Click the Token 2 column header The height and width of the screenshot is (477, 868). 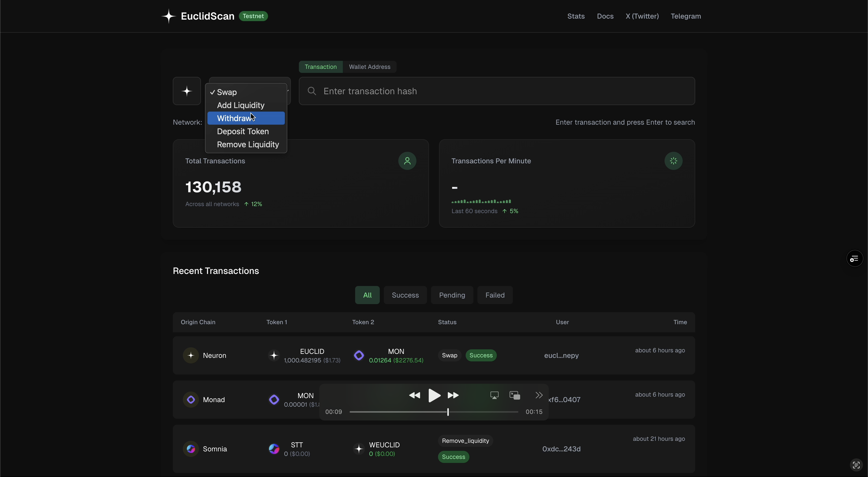(363, 322)
